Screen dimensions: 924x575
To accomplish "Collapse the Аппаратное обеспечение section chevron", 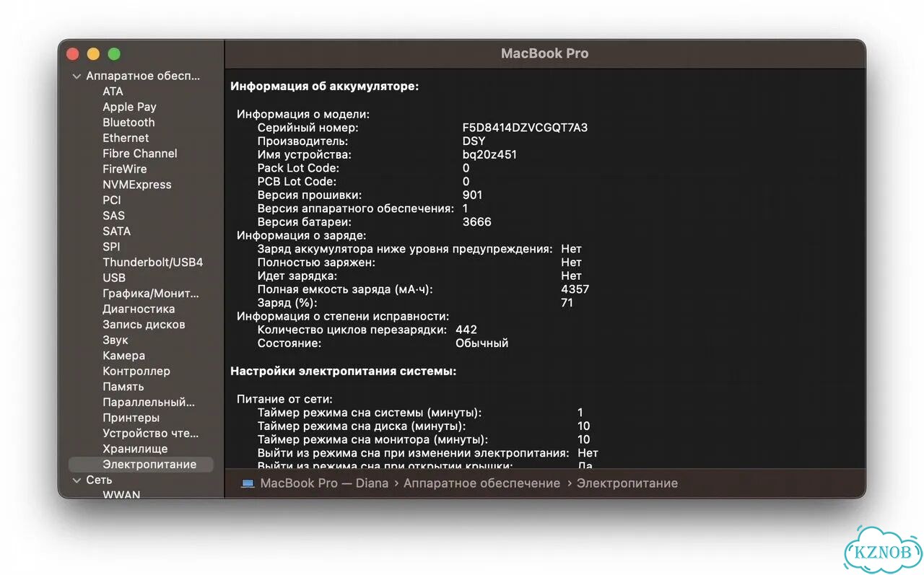I will coord(77,76).
